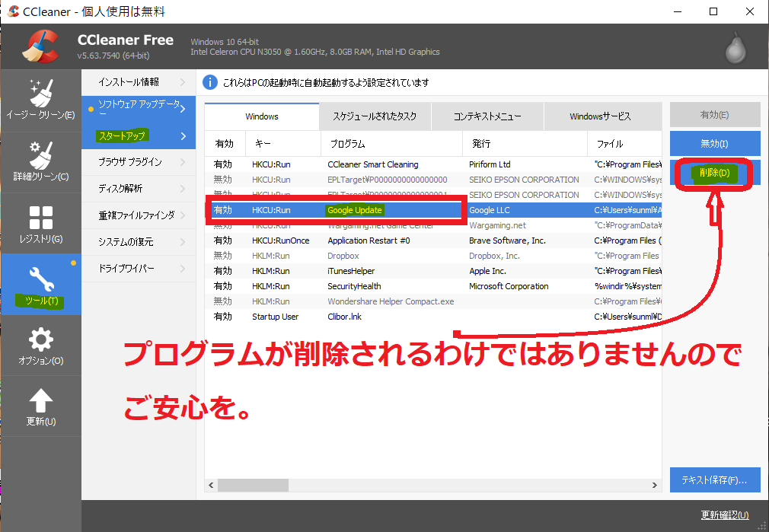Viewport: 769px width, 532px height.
Task: Click the blue info icon
Action: pyautogui.click(x=210, y=82)
